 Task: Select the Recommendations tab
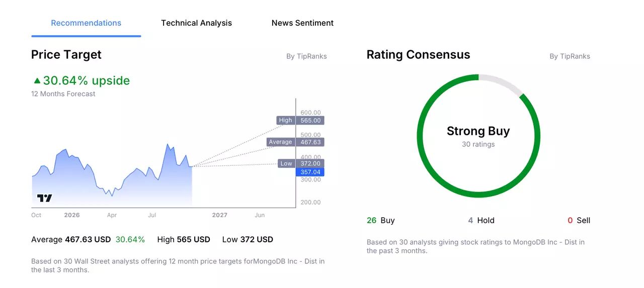pos(86,23)
